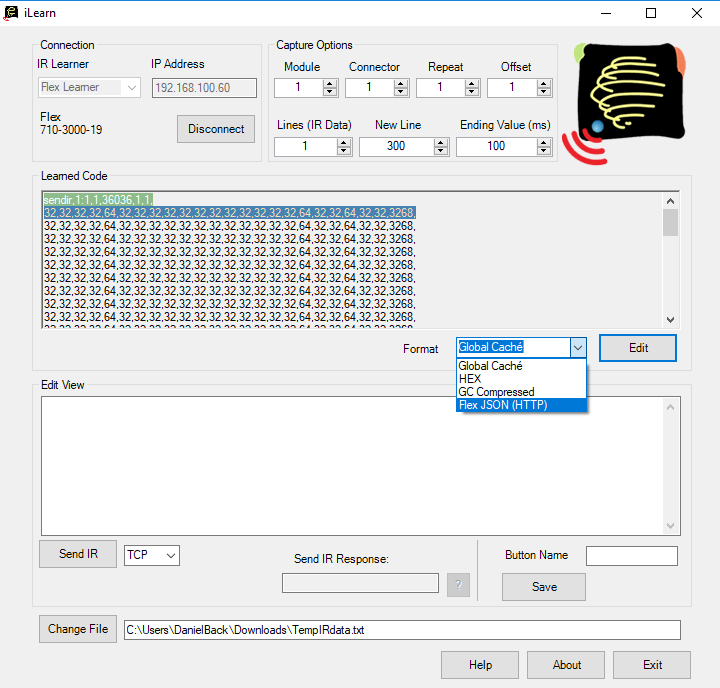The image size is (720, 688).
Task: Click into the Button Name field
Action: (x=632, y=556)
